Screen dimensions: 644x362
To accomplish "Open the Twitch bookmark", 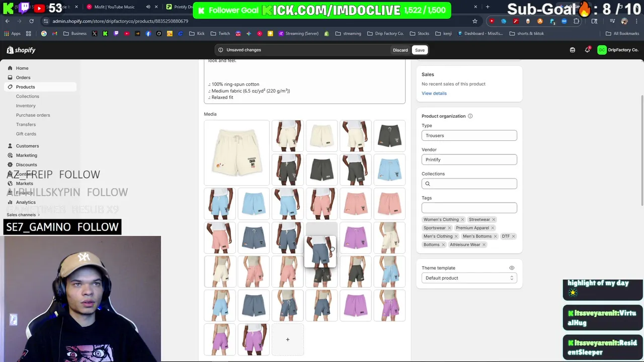I will point(220,34).
